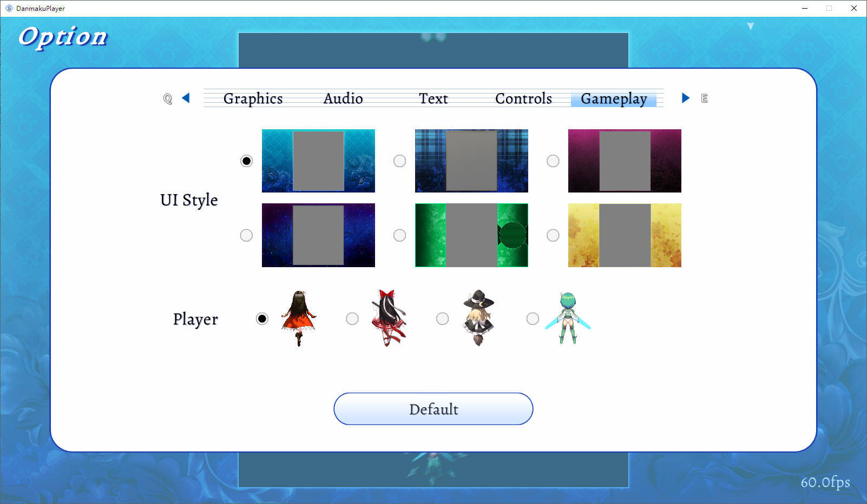Select radio button beside the witch character

coord(442,319)
